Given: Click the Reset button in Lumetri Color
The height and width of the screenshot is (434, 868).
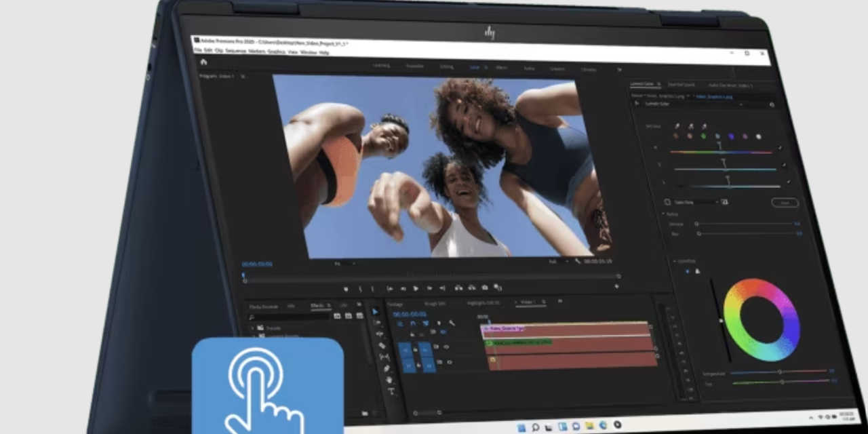Looking at the screenshot, I should coord(785,202).
